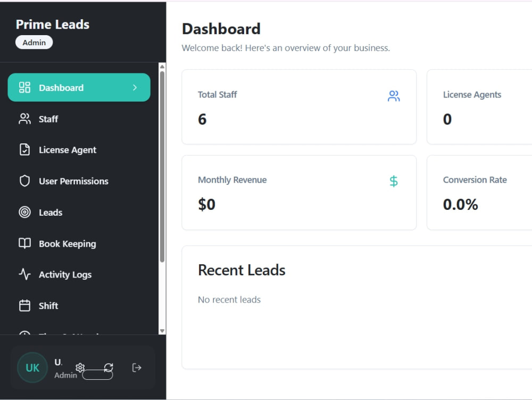Click the sidebar scrollbar up arrow
The width and height of the screenshot is (532, 400).
(x=162, y=67)
